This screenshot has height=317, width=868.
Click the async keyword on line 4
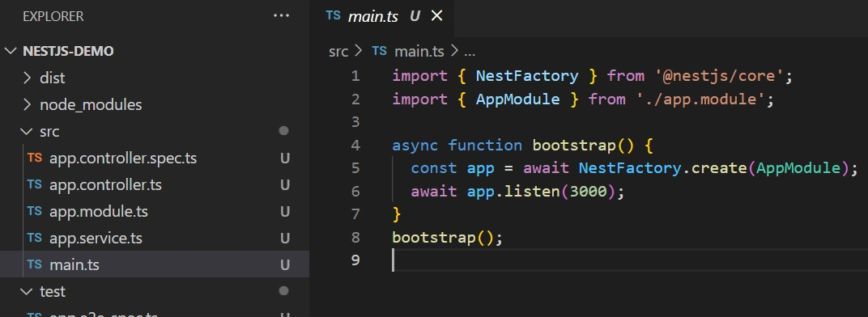point(415,146)
